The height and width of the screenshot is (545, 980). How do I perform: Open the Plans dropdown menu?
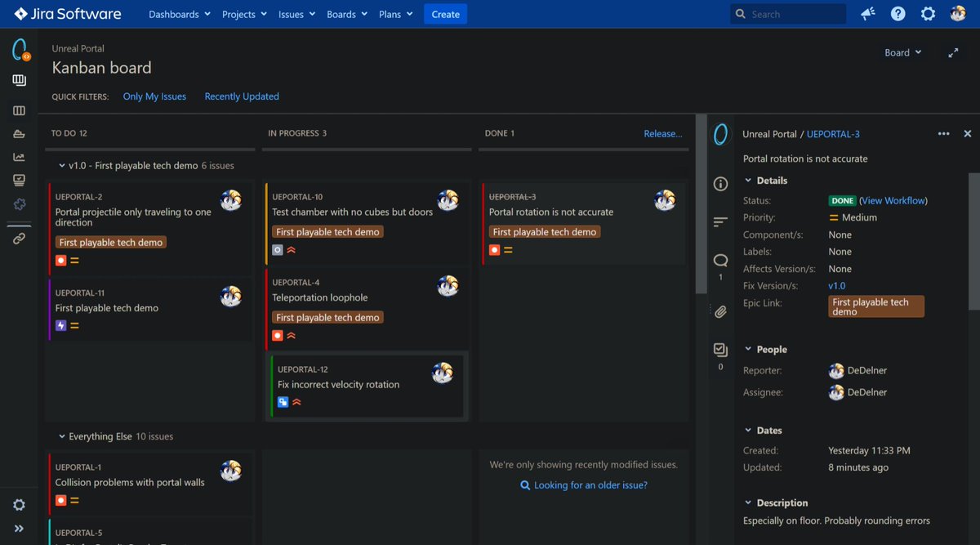(x=395, y=14)
